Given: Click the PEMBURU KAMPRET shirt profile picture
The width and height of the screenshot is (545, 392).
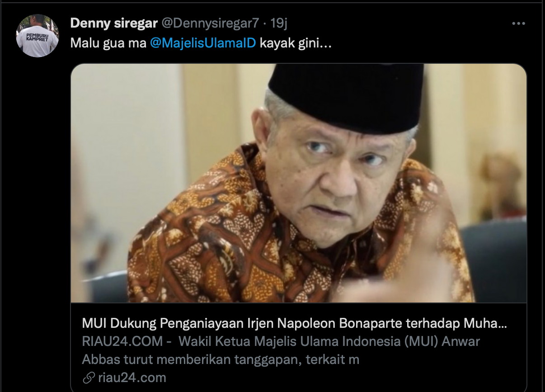Looking at the screenshot, I should 38,36.
